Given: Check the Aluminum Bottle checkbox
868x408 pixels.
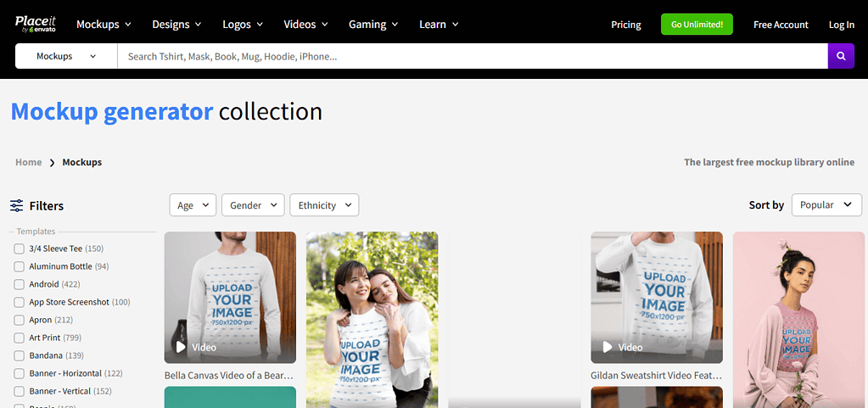Looking at the screenshot, I should (x=19, y=266).
